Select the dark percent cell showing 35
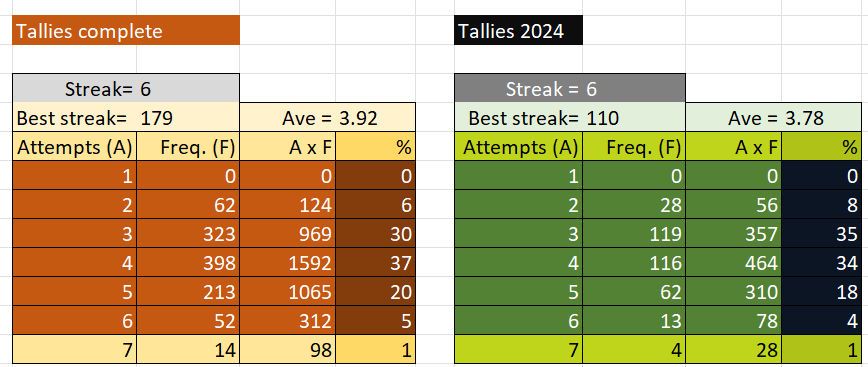The width and height of the screenshot is (868, 367). (x=822, y=233)
